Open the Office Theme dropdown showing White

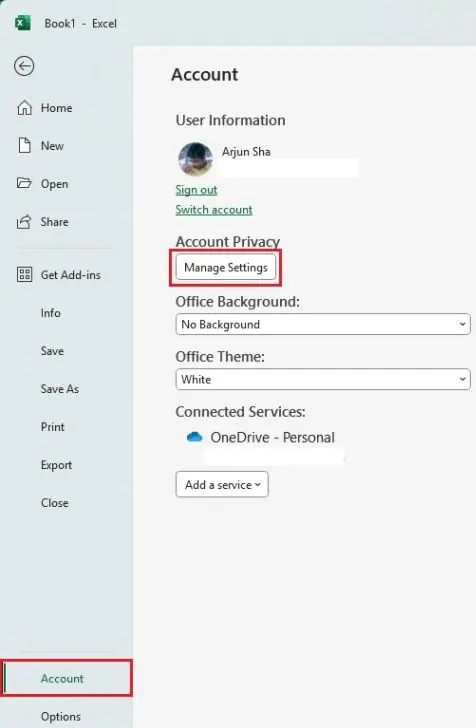pyautogui.click(x=323, y=379)
